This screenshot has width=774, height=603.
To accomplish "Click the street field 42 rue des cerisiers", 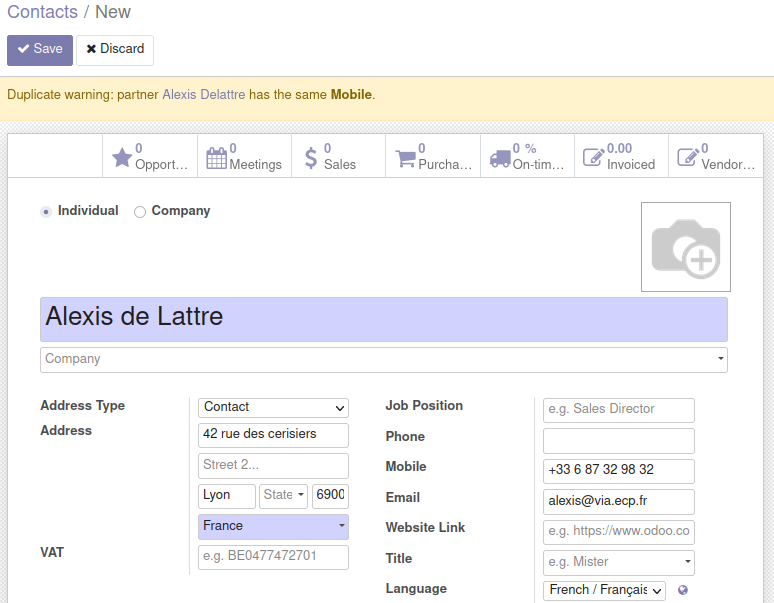I will tap(273, 435).
